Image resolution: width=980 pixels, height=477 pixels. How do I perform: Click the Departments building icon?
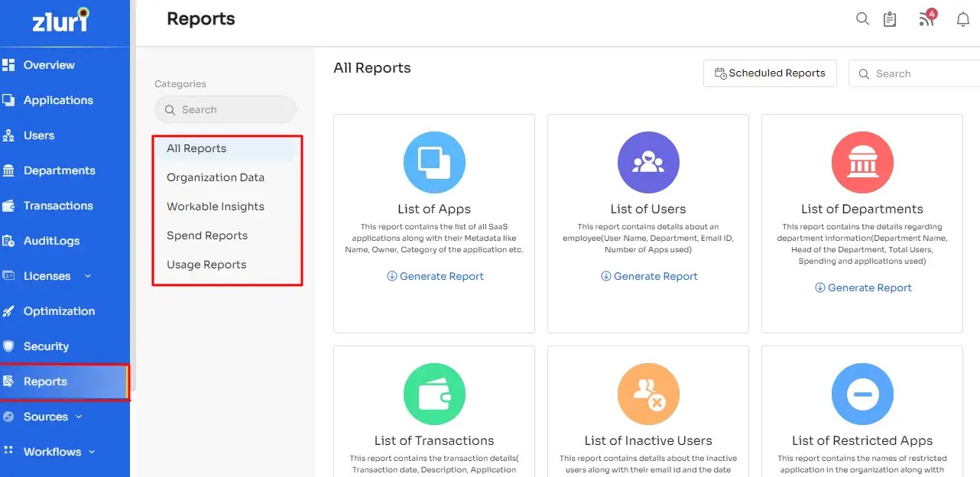point(8,170)
